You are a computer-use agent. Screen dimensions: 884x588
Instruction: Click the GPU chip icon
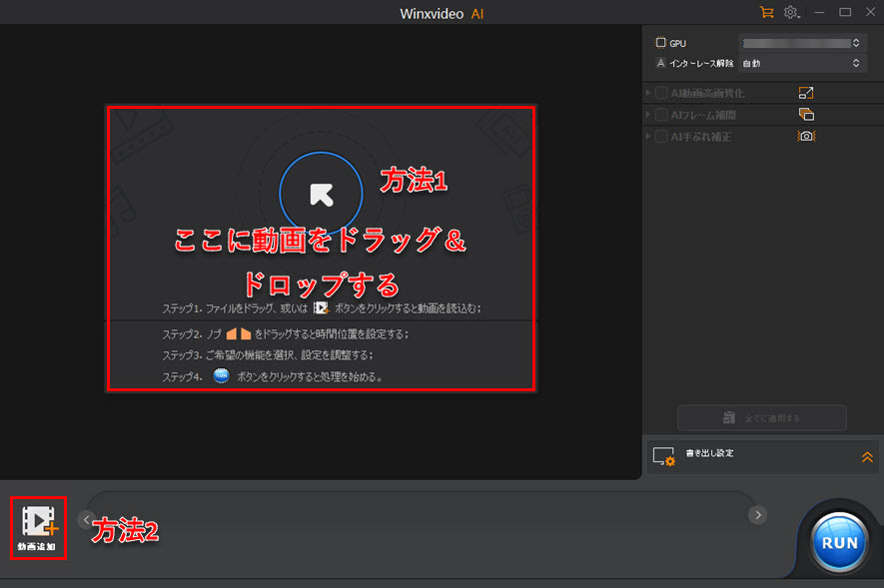click(x=660, y=42)
